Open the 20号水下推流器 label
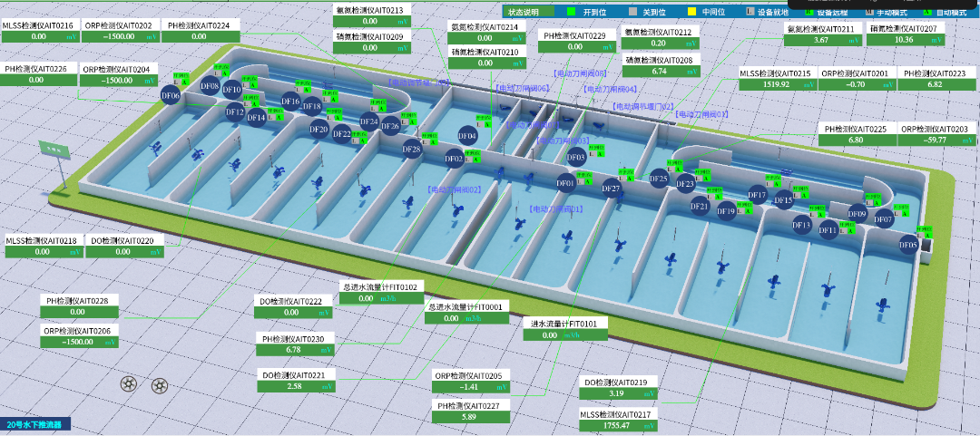 [34, 424]
